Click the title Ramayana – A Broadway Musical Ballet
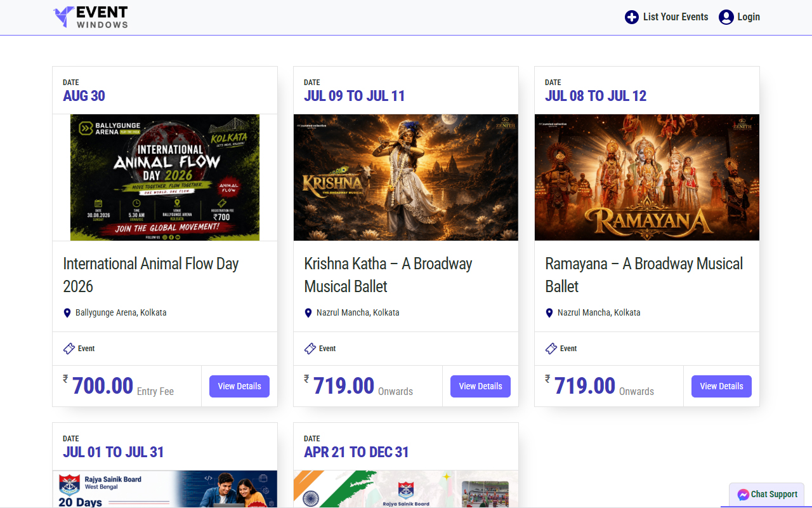Viewport: 812px width, 508px height. 644,275
